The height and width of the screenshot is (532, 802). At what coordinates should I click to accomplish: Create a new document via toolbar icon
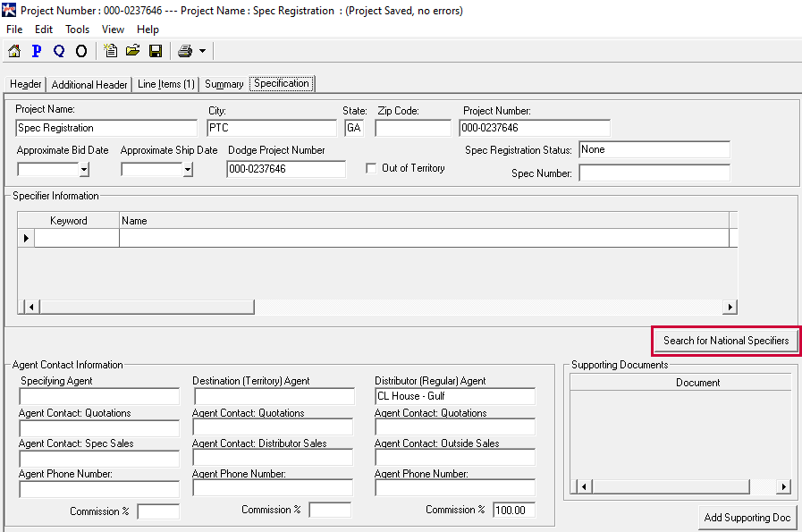tap(111, 51)
